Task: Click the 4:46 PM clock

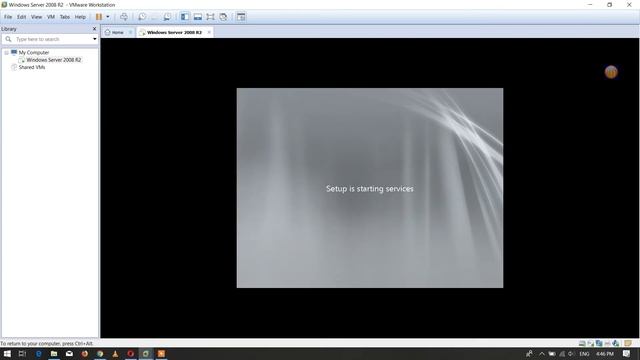Action: pos(605,354)
